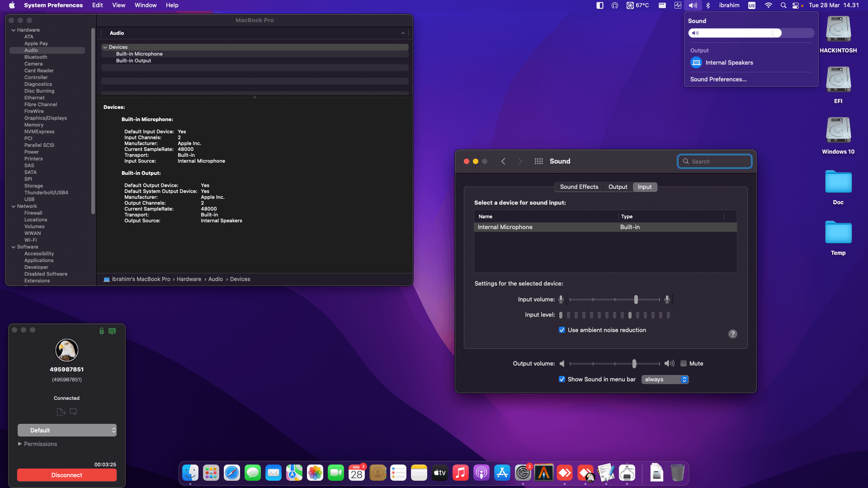
Task: Click the 67°C fan monitor in menu bar
Action: point(637,5)
